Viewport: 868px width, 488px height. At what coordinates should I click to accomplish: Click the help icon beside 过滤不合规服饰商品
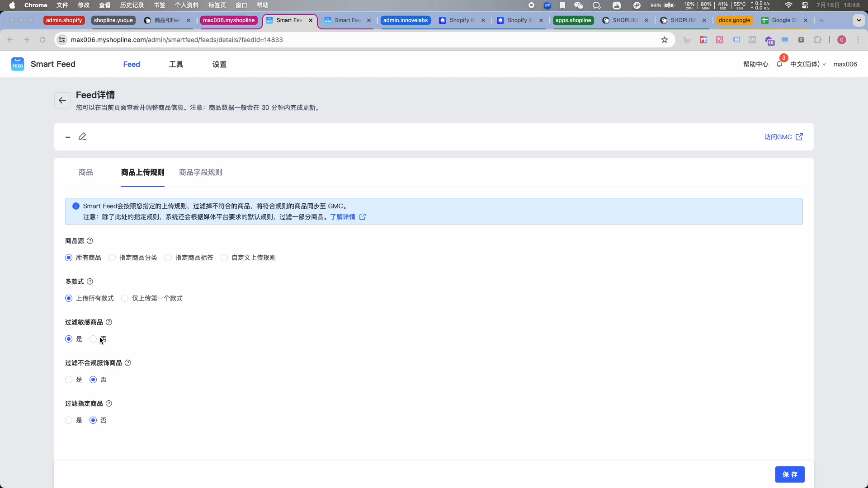pyautogui.click(x=128, y=363)
